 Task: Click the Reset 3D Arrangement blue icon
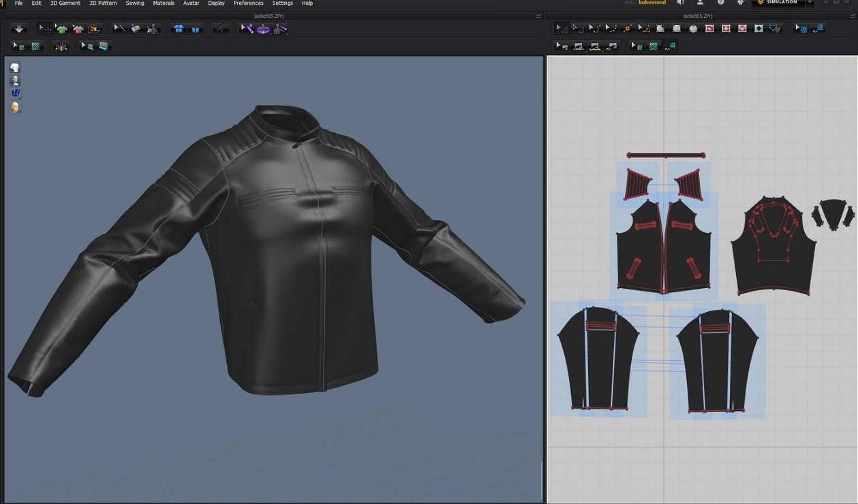pos(196,29)
